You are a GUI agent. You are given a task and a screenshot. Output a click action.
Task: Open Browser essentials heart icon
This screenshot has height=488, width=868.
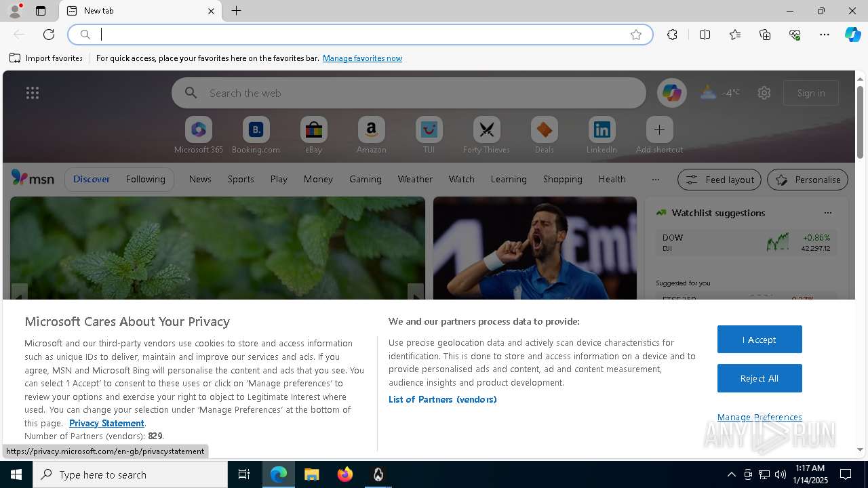pyautogui.click(x=795, y=35)
